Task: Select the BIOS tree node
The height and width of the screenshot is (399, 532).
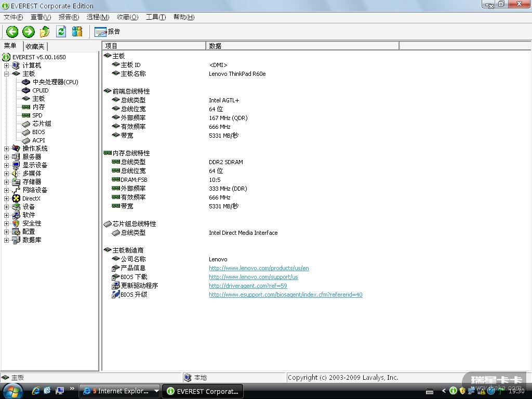Action: [38, 132]
